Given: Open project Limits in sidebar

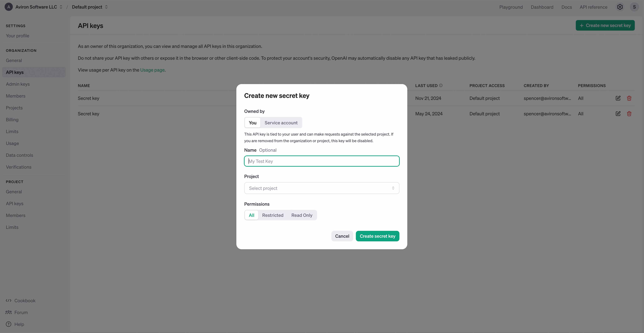Looking at the screenshot, I should [x=12, y=227].
